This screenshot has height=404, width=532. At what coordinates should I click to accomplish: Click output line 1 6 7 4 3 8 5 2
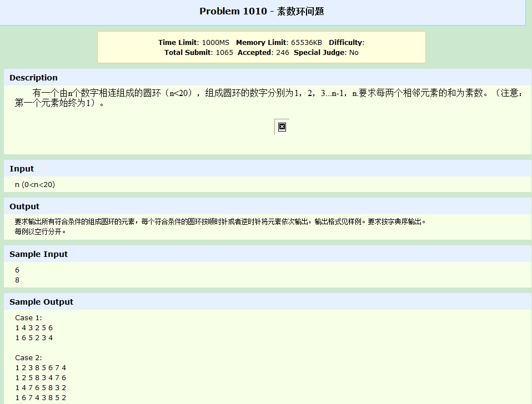tap(41, 397)
